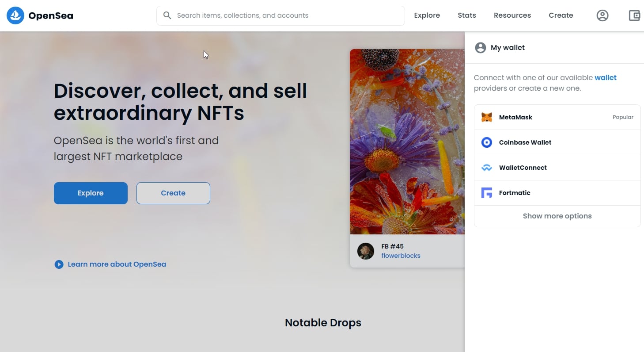
Task: Follow the flowerblocks collection link
Action: pyautogui.click(x=401, y=256)
